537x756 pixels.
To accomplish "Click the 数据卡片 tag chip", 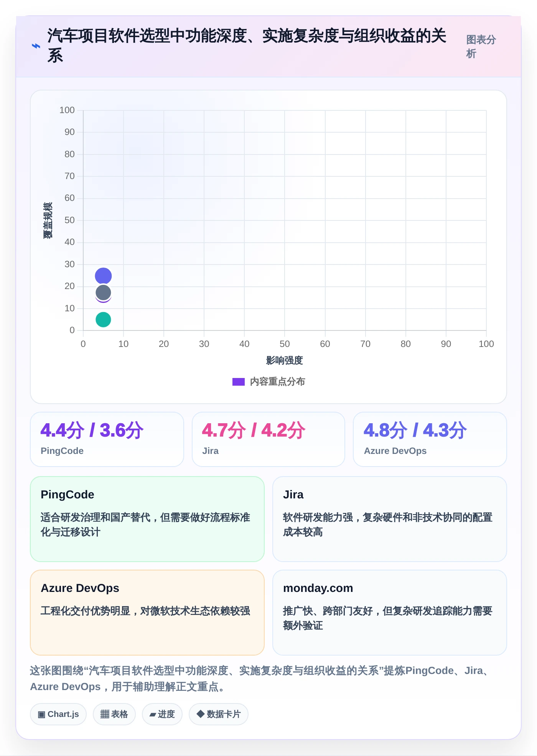I will (x=219, y=714).
